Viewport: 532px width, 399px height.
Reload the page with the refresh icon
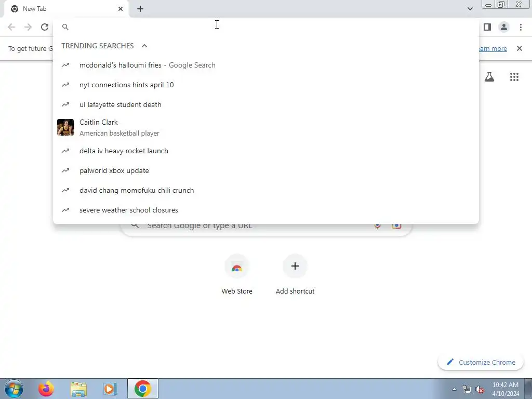pos(45,27)
